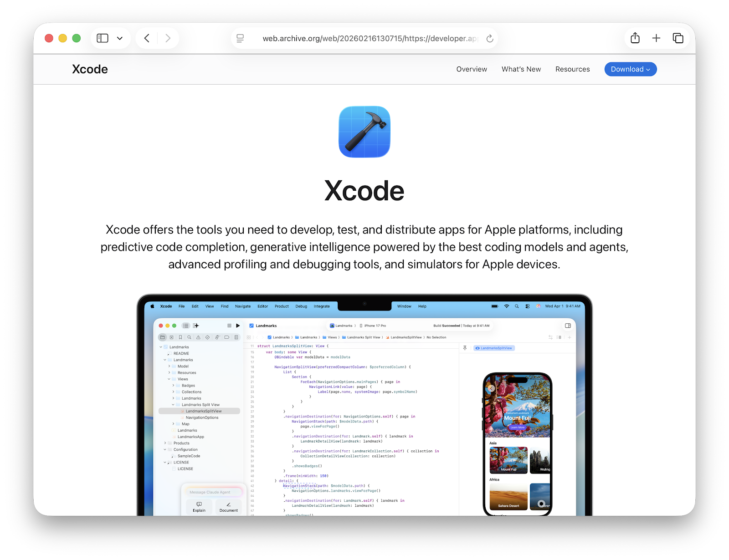The width and height of the screenshot is (729, 560).
Task: Expand the Badges folder chevron
Action: tap(173, 385)
